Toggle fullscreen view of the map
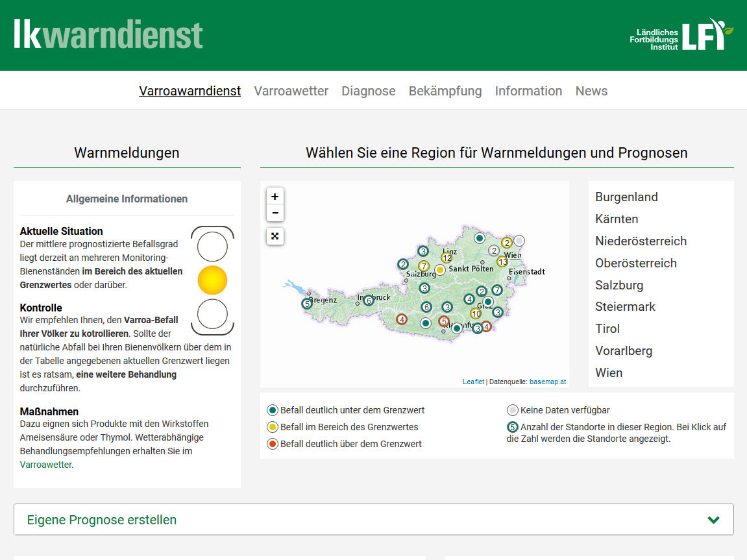 coord(275,236)
